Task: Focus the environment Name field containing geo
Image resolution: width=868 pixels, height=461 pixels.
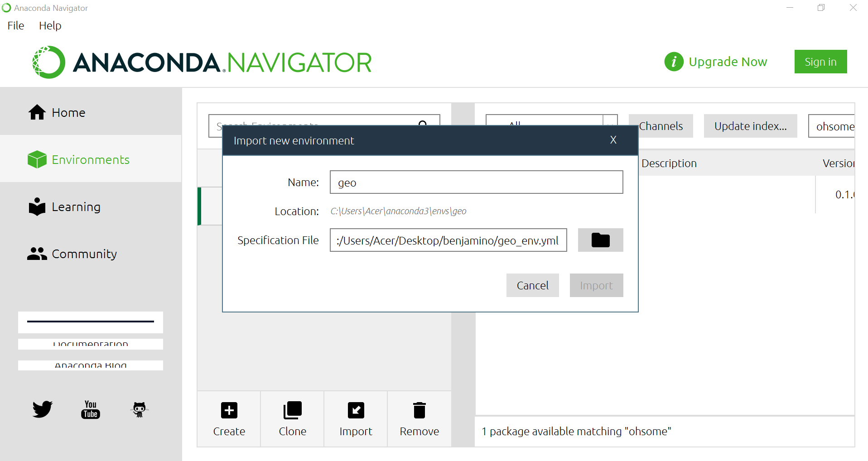Action: (x=477, y=182)
